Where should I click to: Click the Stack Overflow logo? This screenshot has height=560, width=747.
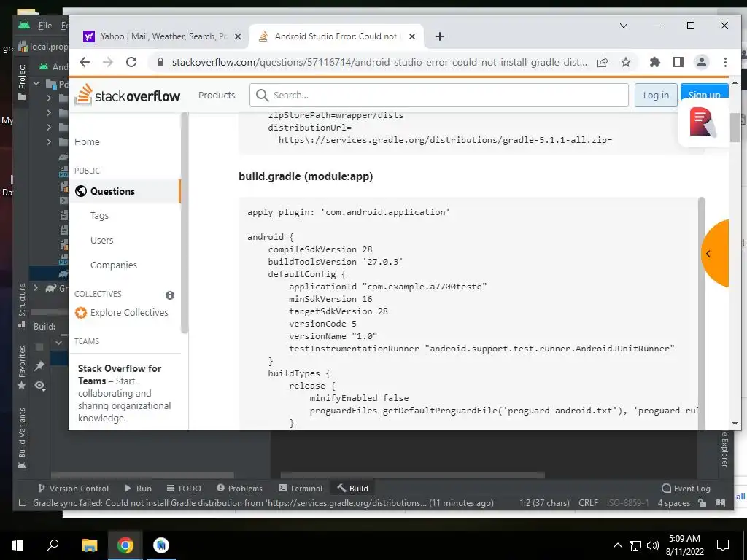point(128,96)
